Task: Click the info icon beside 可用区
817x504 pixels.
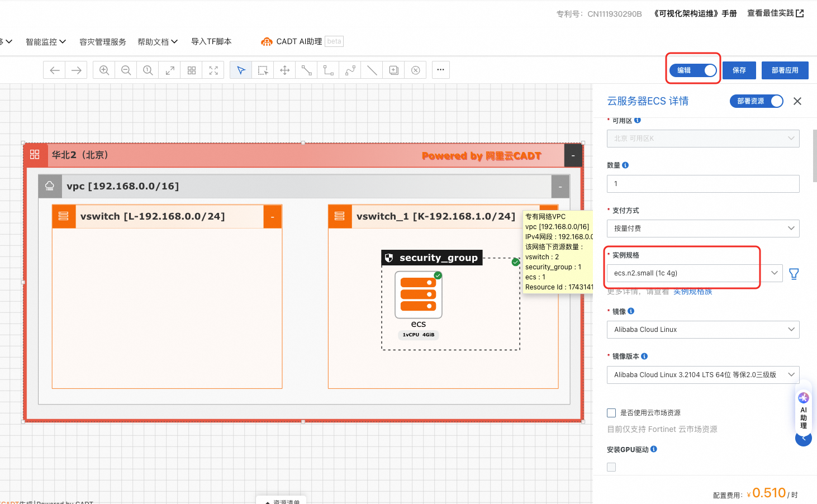Action: [x=638, y=120]
